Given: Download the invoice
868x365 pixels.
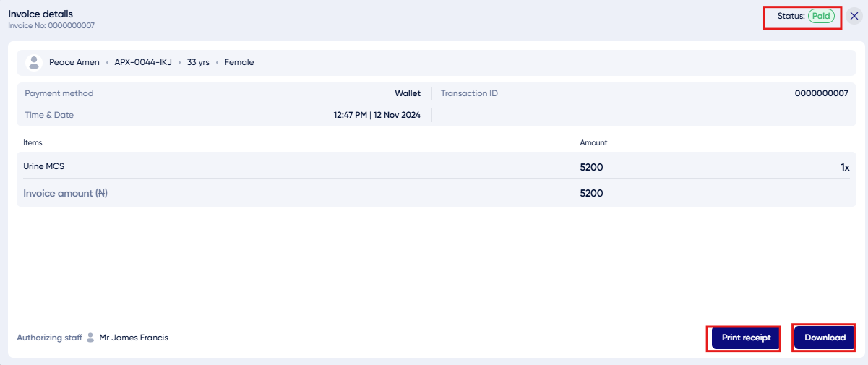Looking at the screenshot, I should click(825, 338).
